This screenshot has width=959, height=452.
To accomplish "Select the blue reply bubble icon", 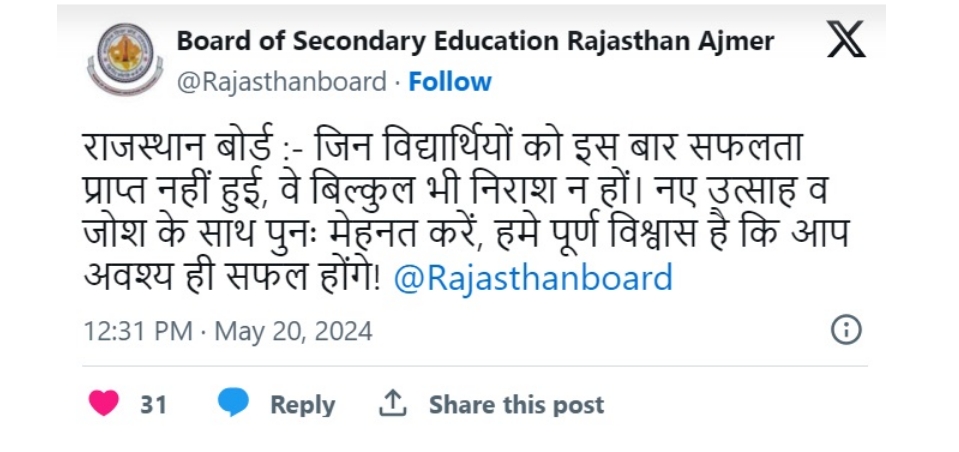I will (234, 403).
